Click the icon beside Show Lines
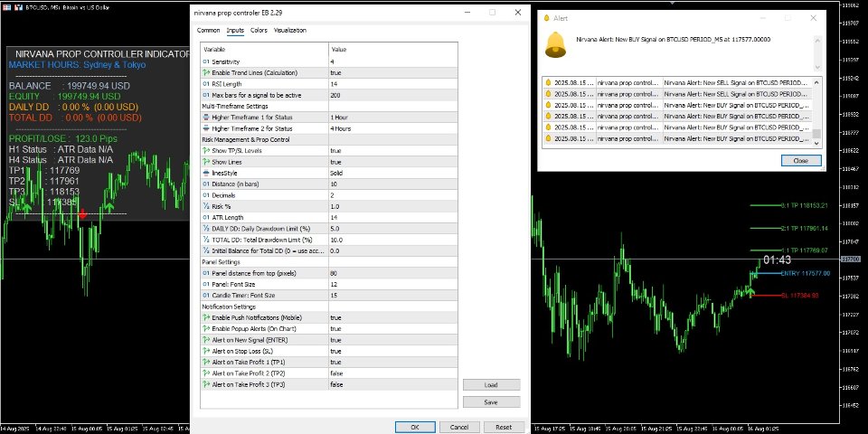868x434 pixels. tap(206, 162)
